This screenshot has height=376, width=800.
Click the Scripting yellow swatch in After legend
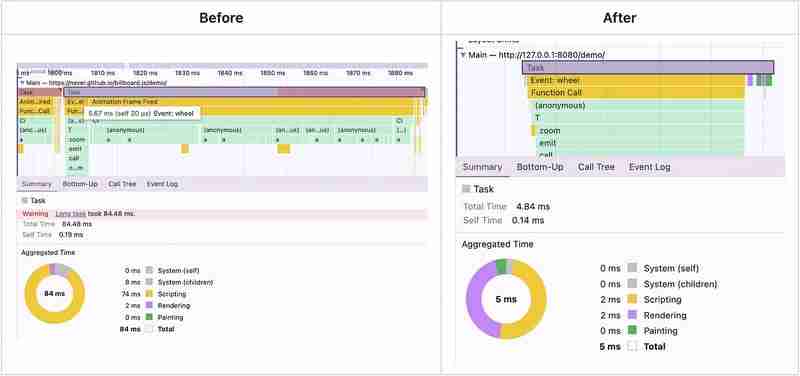[x=632, y=299]
